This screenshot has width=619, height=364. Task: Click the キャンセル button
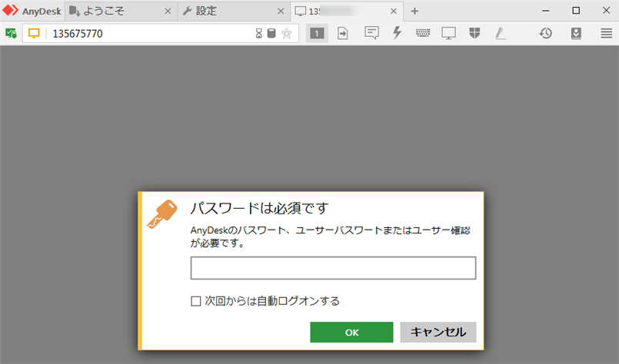click(x=438, y=332)
